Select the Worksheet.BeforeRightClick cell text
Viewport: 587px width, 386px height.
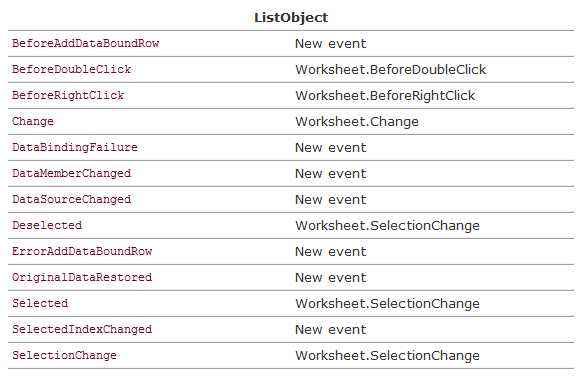click(x=385, y=96)
